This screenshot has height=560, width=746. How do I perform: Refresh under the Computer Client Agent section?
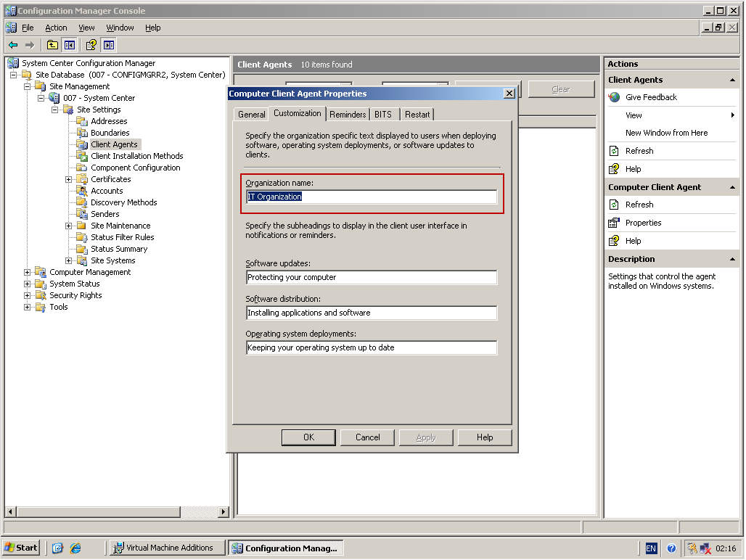[x=639, y=205]
